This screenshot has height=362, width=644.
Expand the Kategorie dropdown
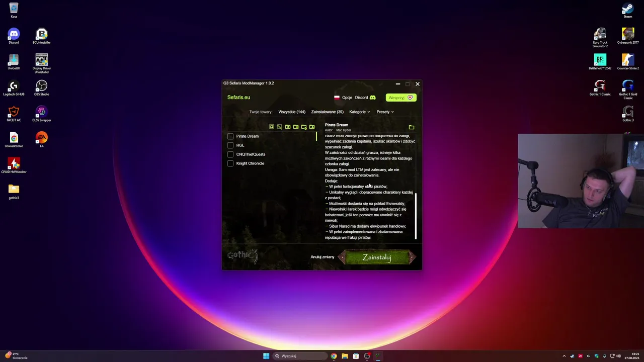[x=360, y=112]
